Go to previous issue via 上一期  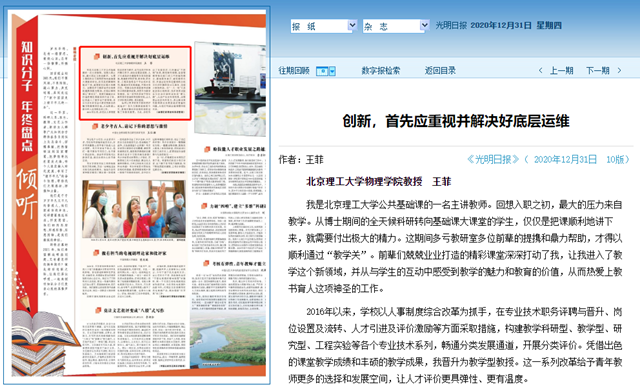561,71
